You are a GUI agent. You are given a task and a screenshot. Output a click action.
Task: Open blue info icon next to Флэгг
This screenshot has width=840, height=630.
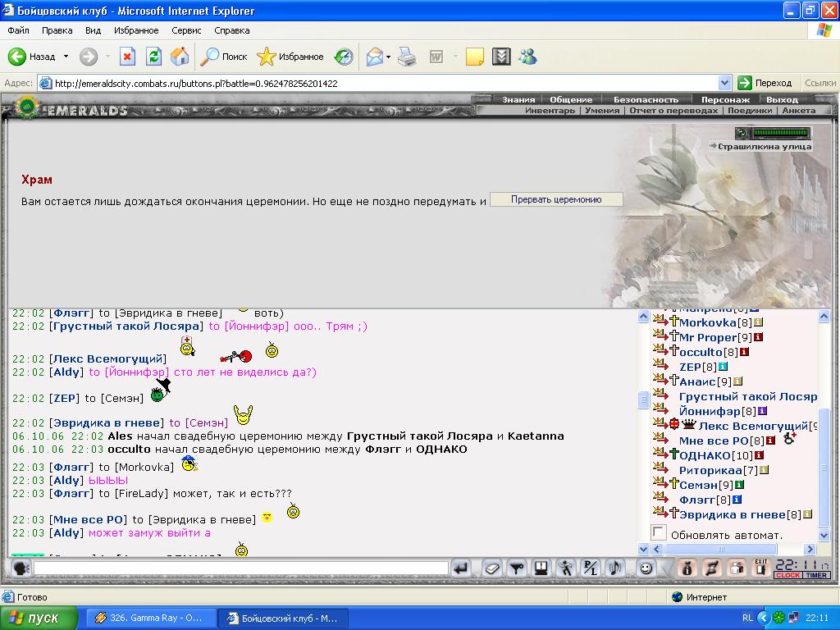[x=737, y=500]
